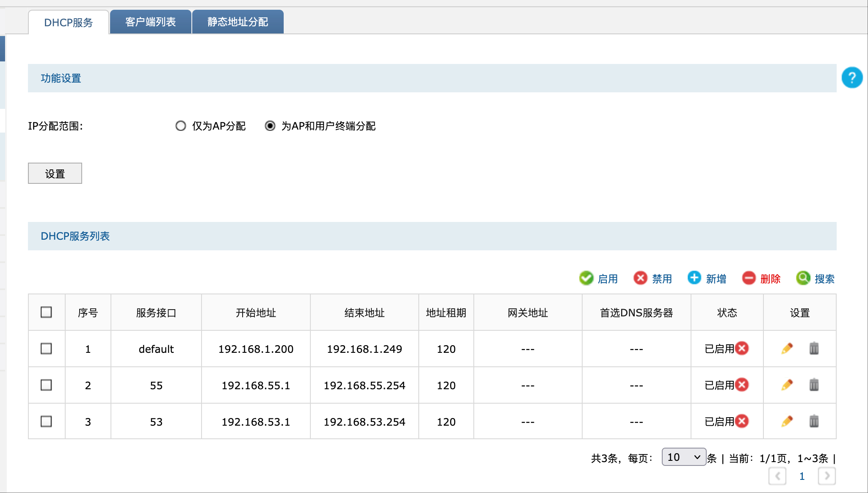The height and width of the screenshot is (493, 868).
Task: Click the default service interface cell
Action: (x=156, y=349)
